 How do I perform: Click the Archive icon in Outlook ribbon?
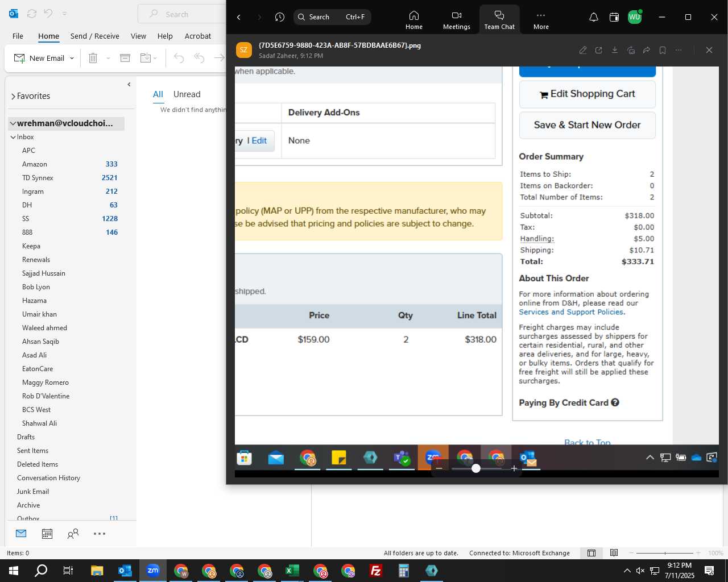125,58
